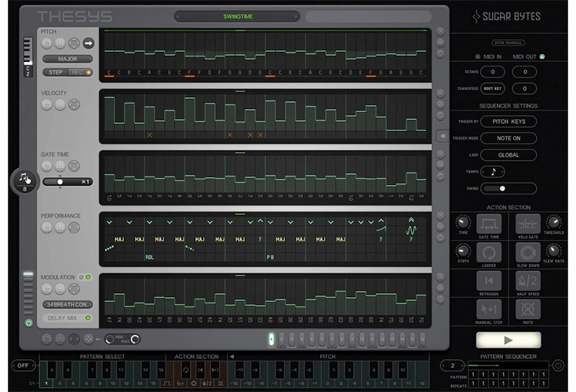This screenshot has height=392, width=576.
Task: Activate the Looper action icon
Action: point(489,252)
